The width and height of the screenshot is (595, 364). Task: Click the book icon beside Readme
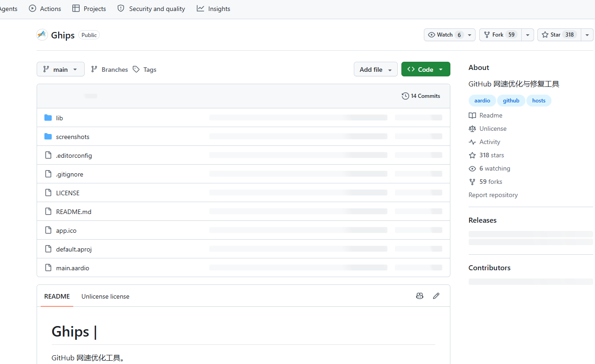click(x=472, y=116)
